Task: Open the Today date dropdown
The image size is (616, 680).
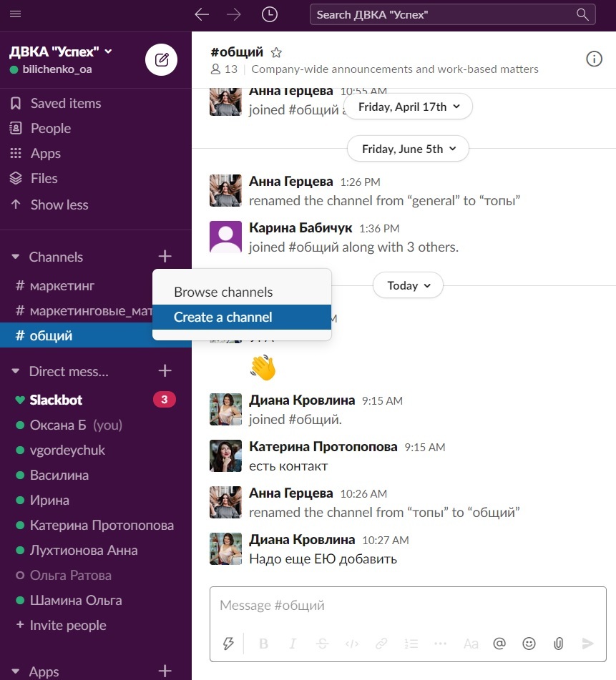Action: [409, 285]
